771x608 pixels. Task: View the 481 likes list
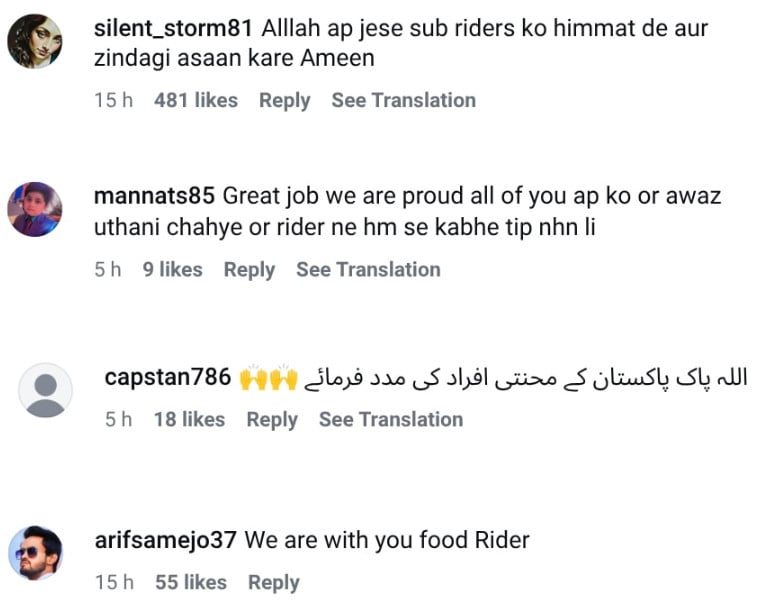pos(196,100)
